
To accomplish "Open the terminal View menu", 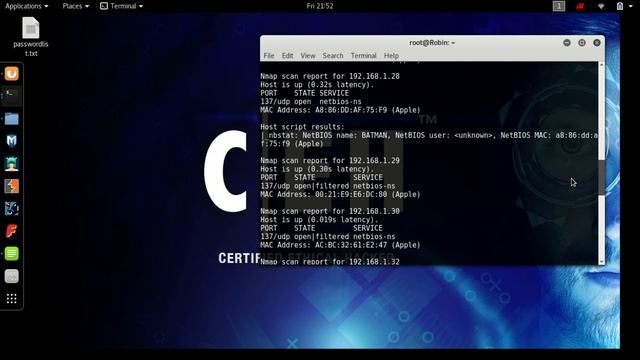I will (x=308, y=56).
